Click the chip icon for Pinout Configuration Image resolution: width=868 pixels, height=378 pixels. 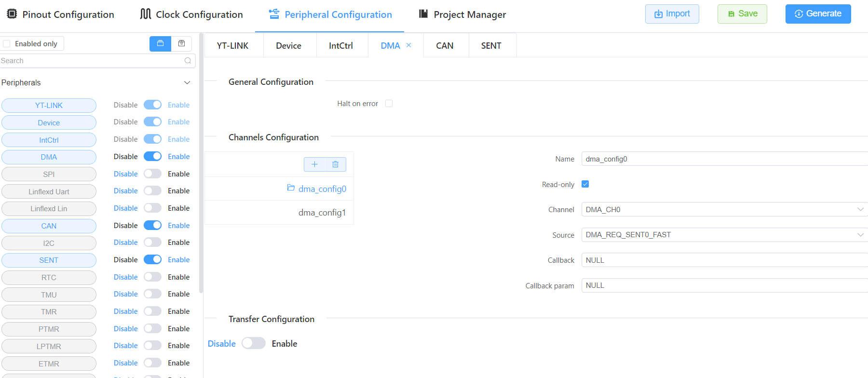[12, 14]
